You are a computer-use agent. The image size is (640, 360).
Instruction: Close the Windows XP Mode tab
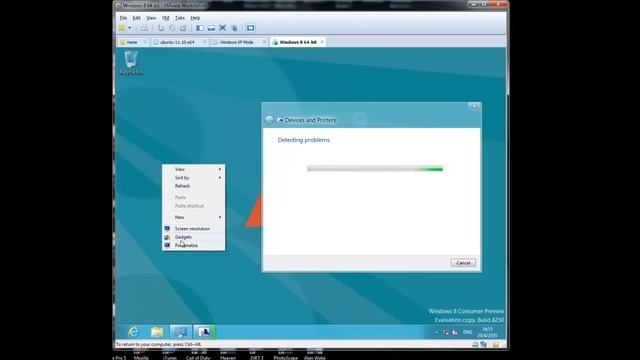[264, 42]
